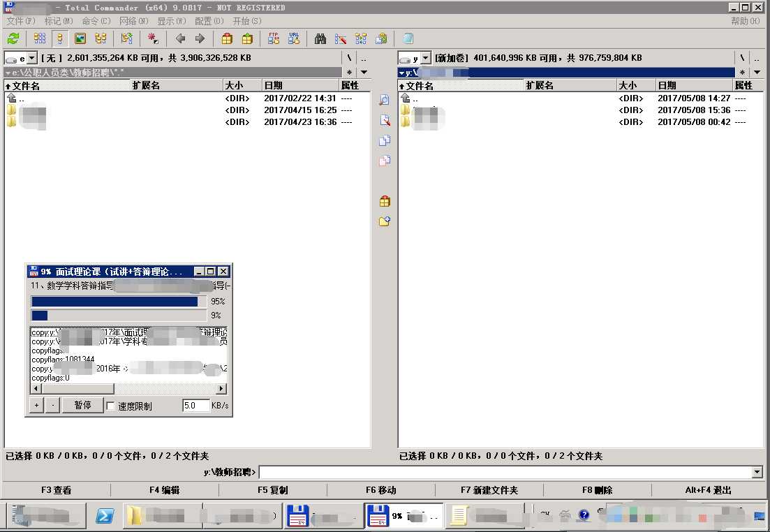Open the multi-rename tool icon

coord(340,38)
